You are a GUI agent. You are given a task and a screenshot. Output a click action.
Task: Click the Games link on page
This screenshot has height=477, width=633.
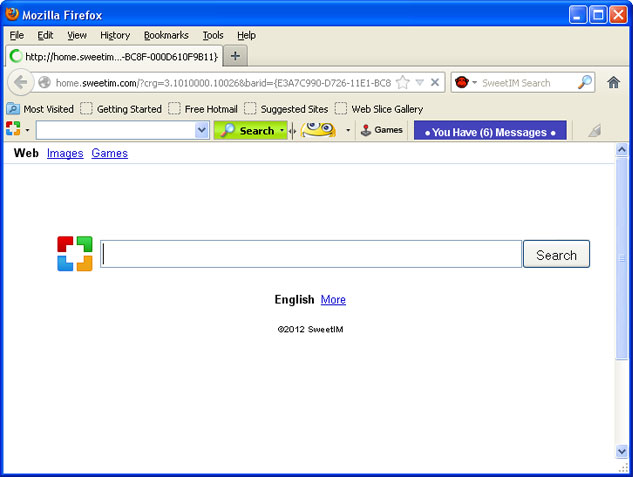(x=109, y=153)
